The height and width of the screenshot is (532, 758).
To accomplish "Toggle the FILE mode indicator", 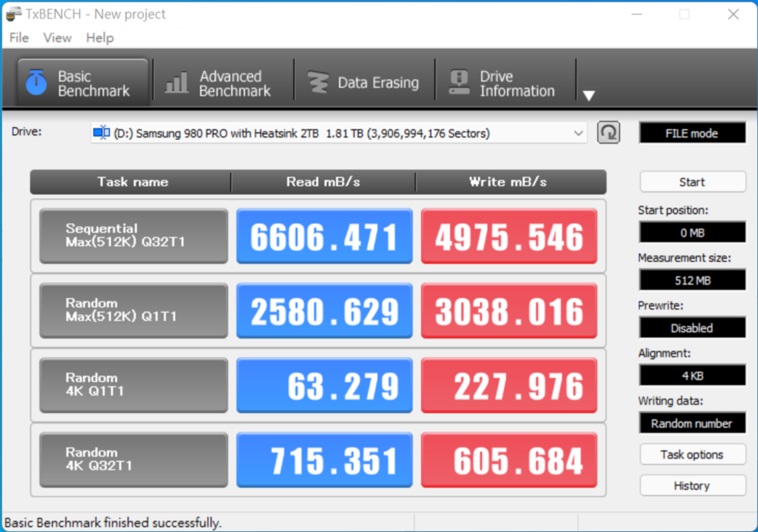I will click(x=692, y=133).
